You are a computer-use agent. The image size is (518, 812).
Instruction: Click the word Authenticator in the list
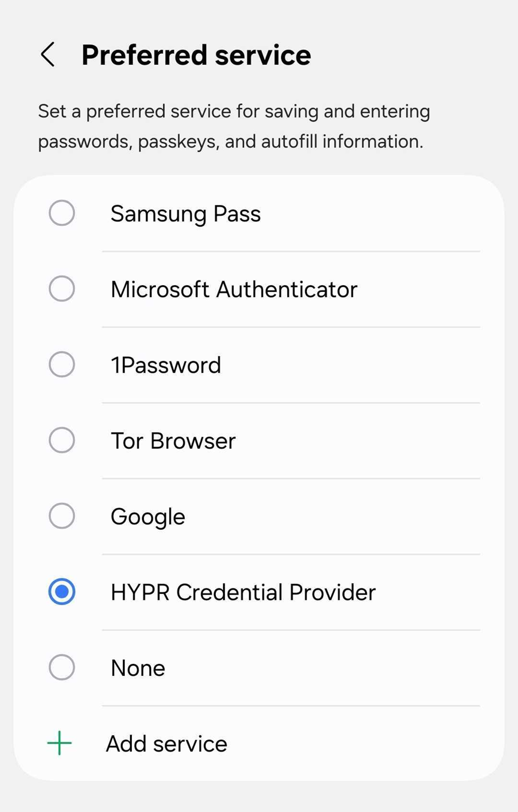(x=287, y=289)
